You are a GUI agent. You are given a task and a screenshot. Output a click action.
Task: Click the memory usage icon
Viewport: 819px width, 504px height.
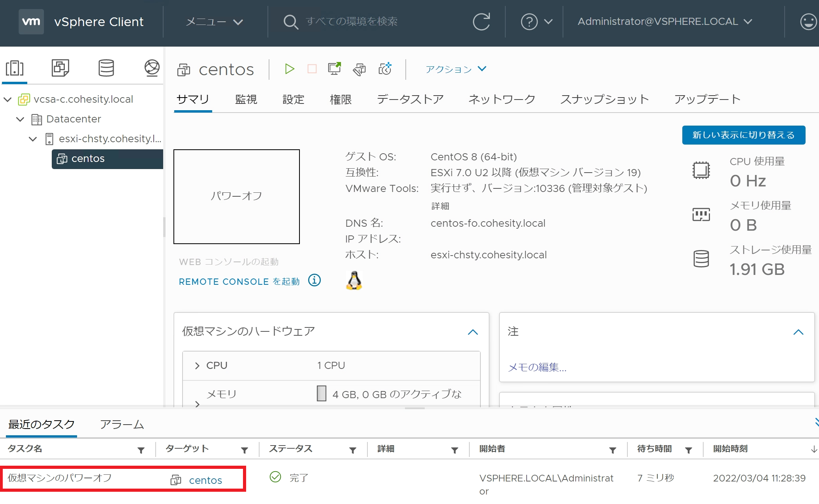701,214
